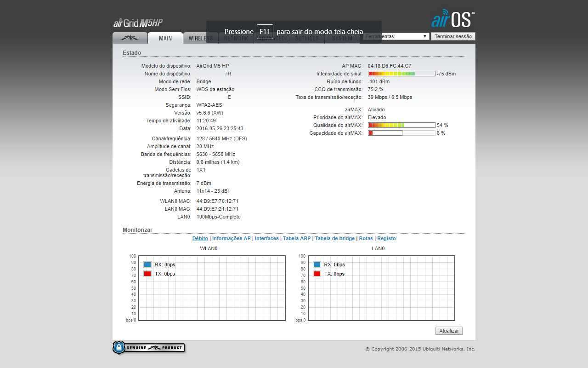The image size is (588, 368).
Task: Click the 7 dBm transmit power value
Action: (204, 183)
